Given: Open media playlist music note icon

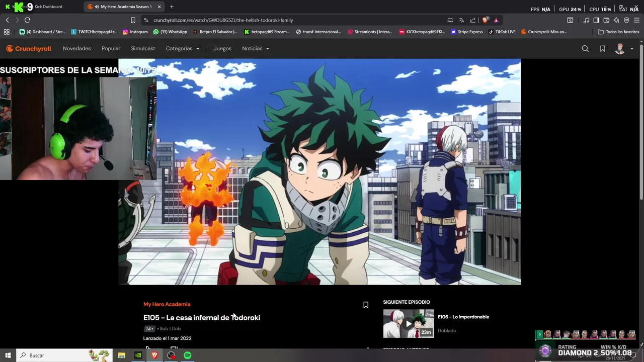Looking at the screenshot, I should pos(586,20).
